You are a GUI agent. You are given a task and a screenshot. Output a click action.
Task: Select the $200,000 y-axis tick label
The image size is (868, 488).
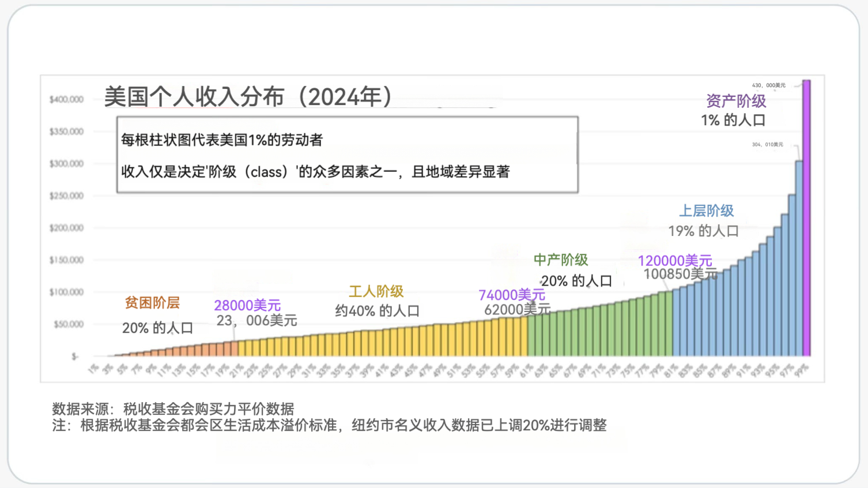[x=66, y=228]
